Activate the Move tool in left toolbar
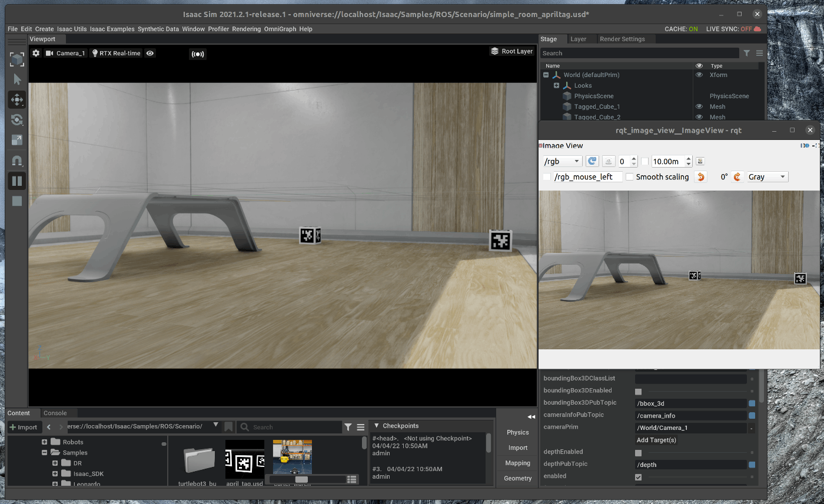Image resolution: width=824 pixels, height=504 pixels. 17,99
